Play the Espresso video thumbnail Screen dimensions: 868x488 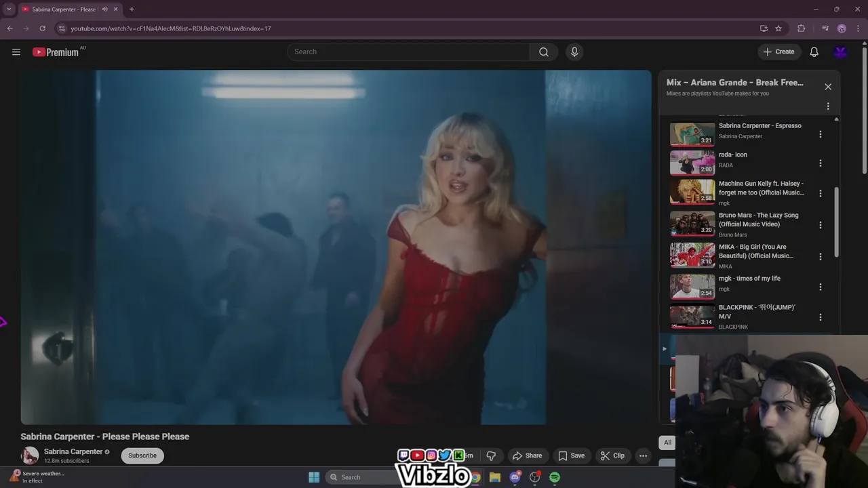692,134
